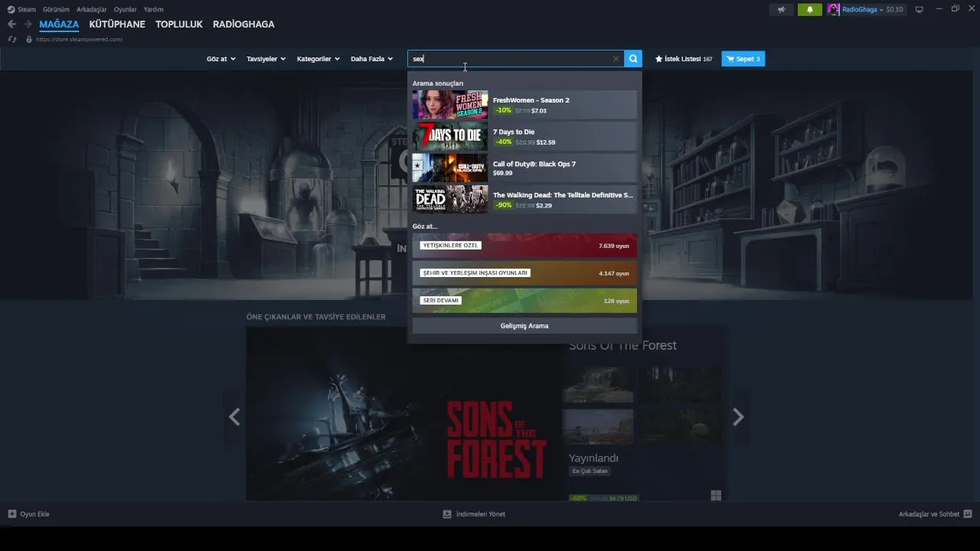Screen dimensions: 980x551
Task: Open the announcements megaphone icon
Action: pyautogui.click(x=782, y=9)
